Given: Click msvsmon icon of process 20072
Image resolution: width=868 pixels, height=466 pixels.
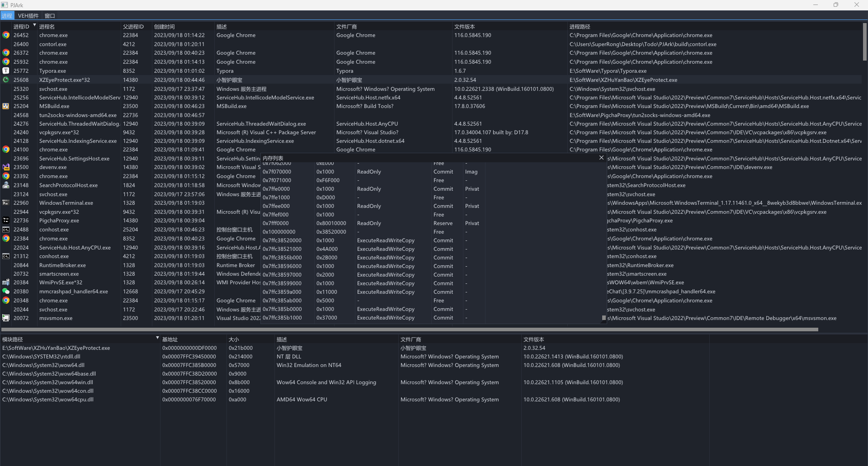Looking at the screenshot, I should [x=6, y=318].
